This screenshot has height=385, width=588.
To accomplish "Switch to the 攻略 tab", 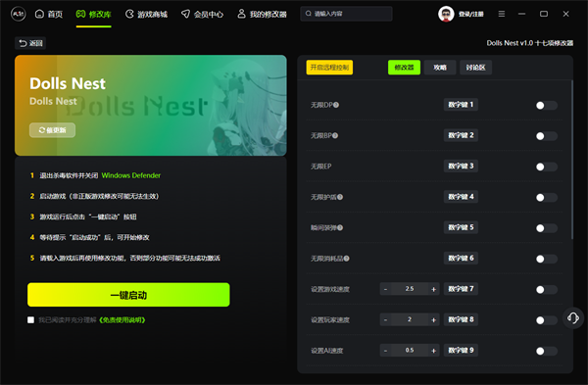I will click(440, 68).
